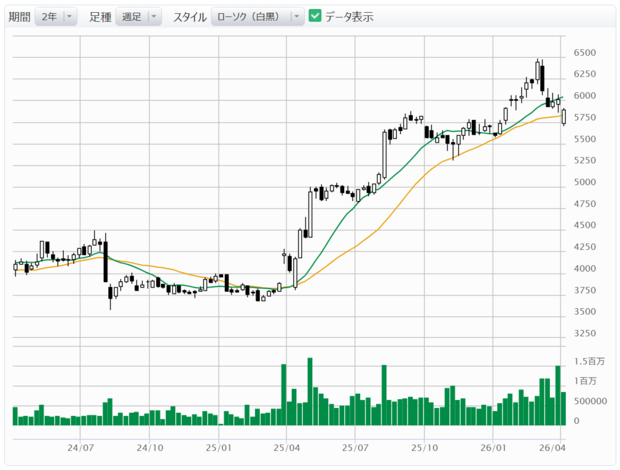Click the highest candlestick near 6250 peak
This screenshot has height=470, width=620.
(538, 72)
